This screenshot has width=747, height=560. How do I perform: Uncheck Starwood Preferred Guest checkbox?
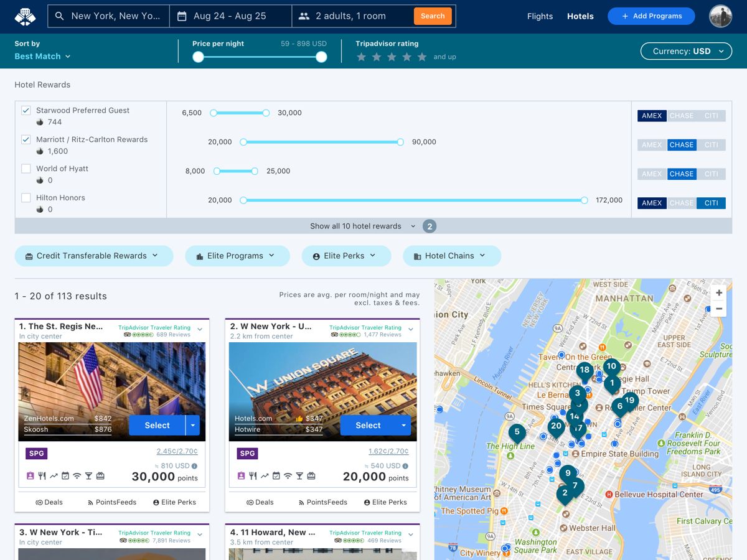point(26,111)
